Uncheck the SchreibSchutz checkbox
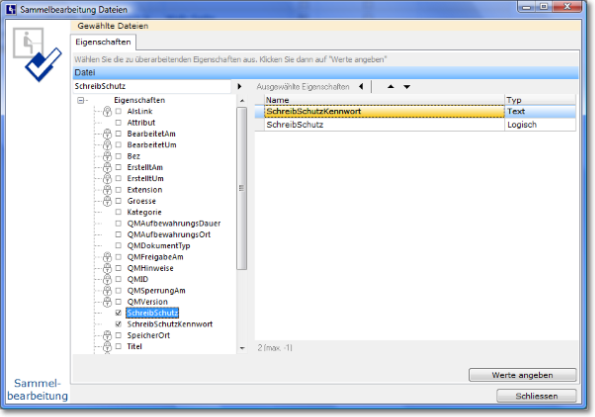The image size is (595, 417). 118,313
